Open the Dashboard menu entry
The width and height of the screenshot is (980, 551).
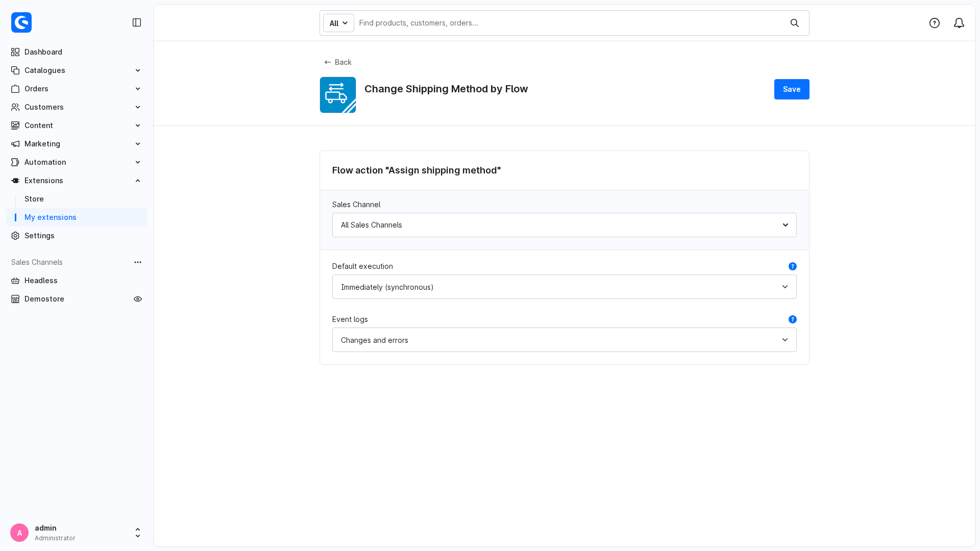pos(77,52)
